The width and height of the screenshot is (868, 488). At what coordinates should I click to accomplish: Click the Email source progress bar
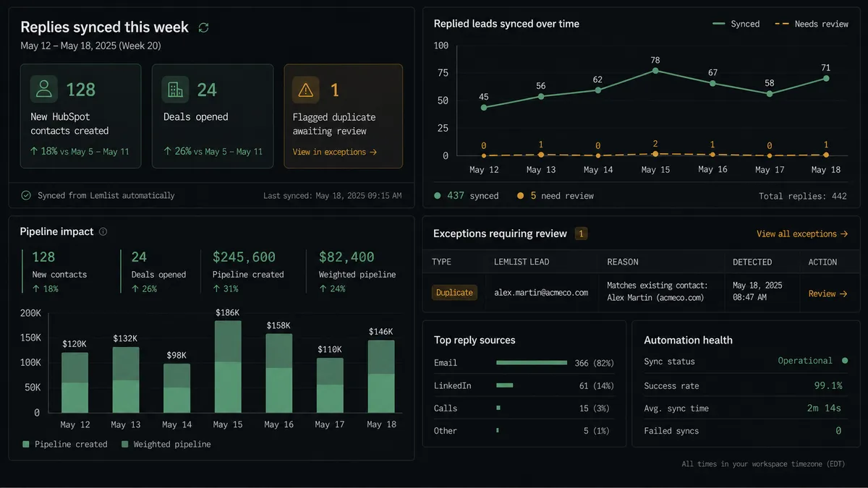click(532, 362)
